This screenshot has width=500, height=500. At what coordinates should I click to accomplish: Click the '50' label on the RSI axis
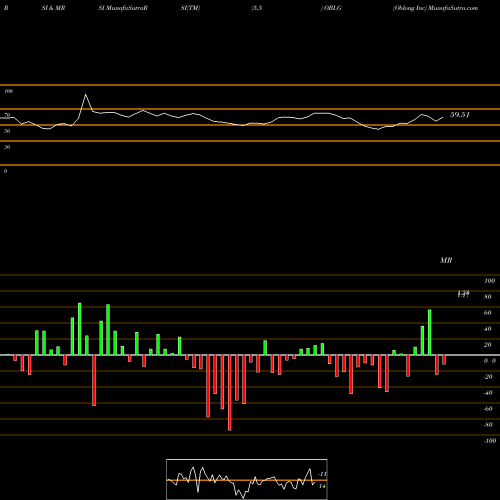7,131
